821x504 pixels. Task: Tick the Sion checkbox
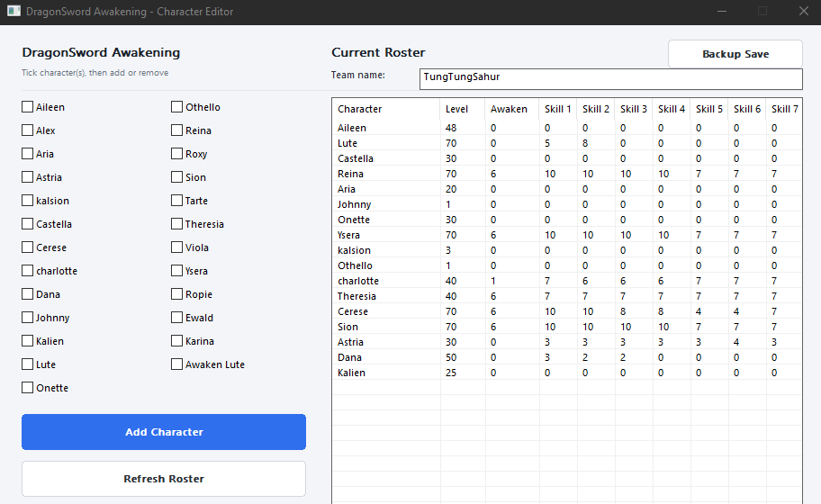(176, 177)
